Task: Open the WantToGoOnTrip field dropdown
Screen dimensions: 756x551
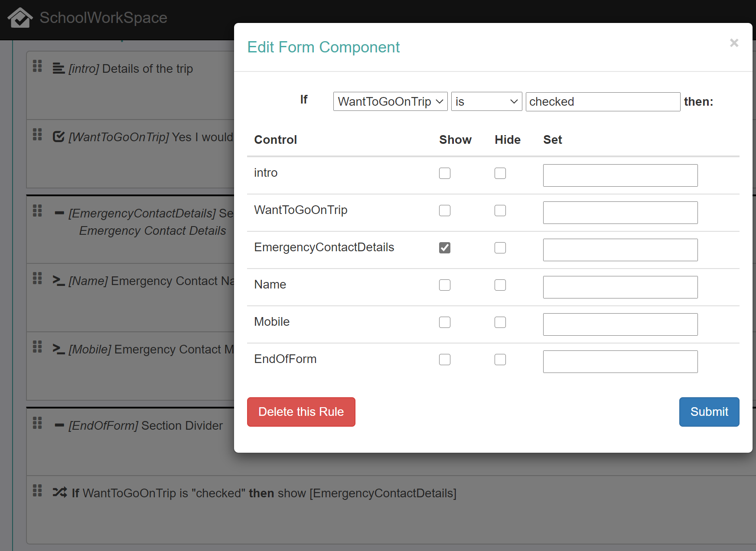Action: click(x=390, y=102)
